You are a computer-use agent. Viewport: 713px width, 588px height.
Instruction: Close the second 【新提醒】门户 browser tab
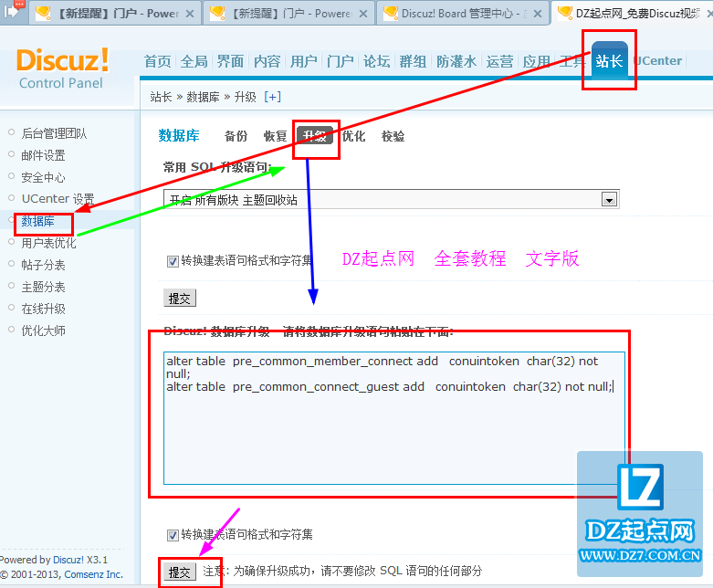[x=362, y=14]
